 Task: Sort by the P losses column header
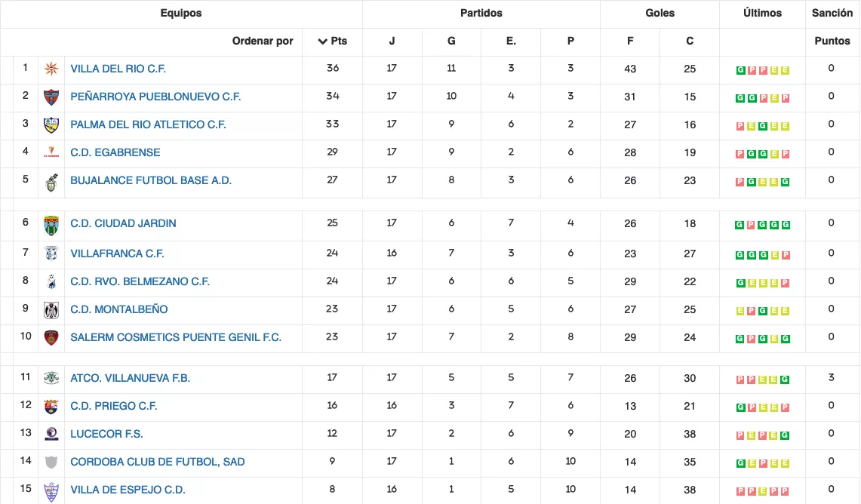(570, 41)
